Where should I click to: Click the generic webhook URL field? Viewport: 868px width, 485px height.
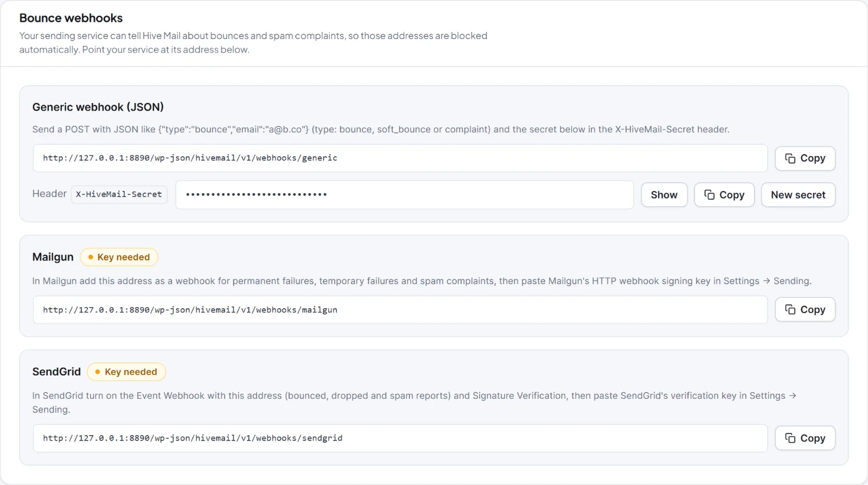coord(400,158)
